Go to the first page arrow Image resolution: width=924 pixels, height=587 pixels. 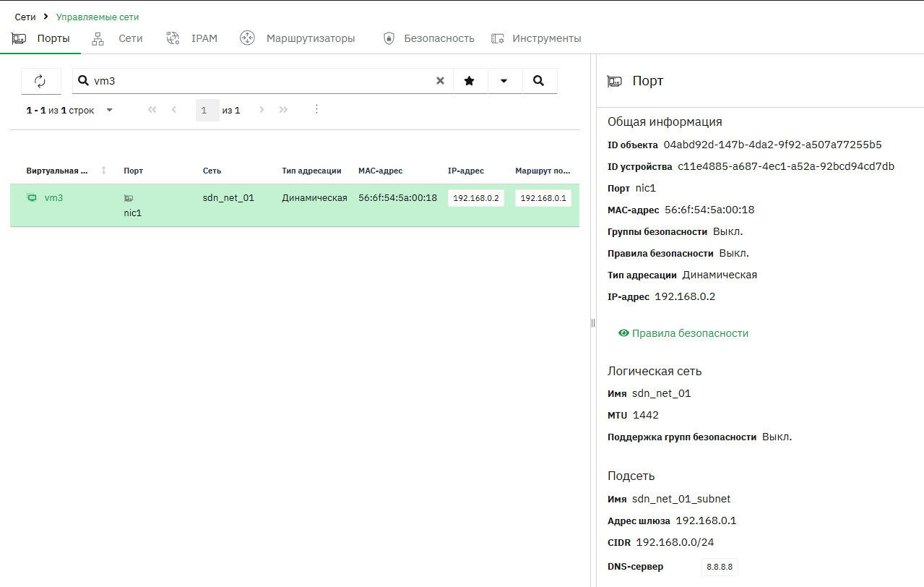pyautogui.click(x=152, y=110)
